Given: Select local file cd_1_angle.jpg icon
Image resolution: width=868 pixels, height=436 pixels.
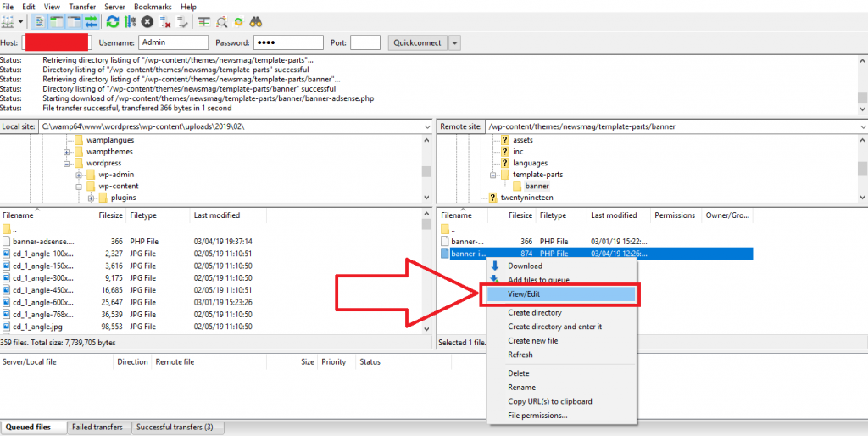Looking at the screenshot, I should coord(6,327).
